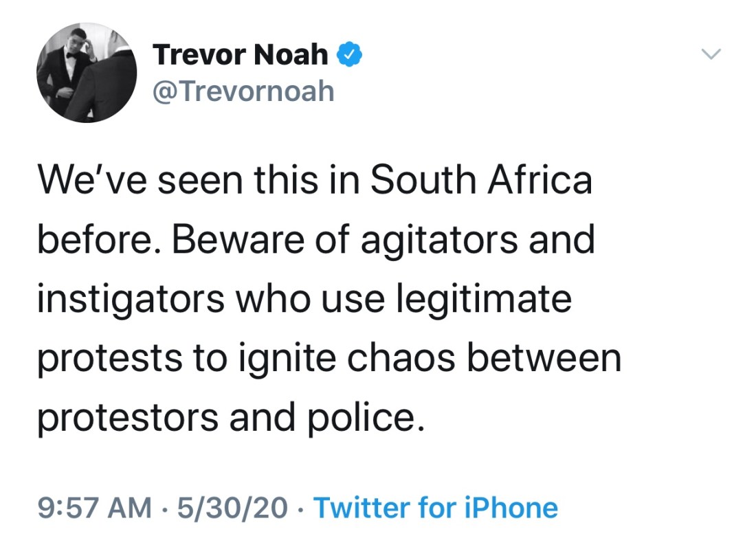The image size is (756, 547).
Task: Open the @Trevornoah handle link
Action: tap(243, 90)
